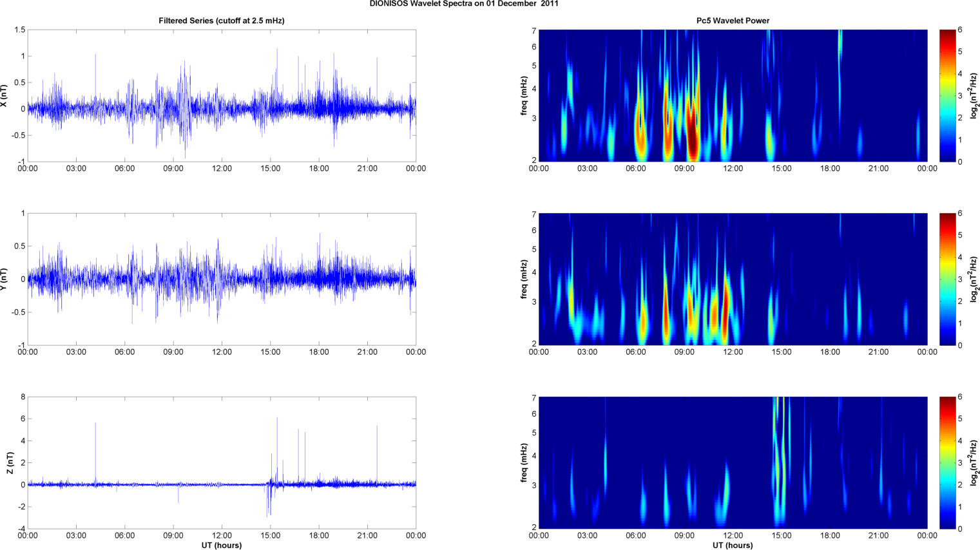Click inside the Y component wavelet spectrogram
The height and width of the screenshot is (550, 980).
click(x=733, y=280)
